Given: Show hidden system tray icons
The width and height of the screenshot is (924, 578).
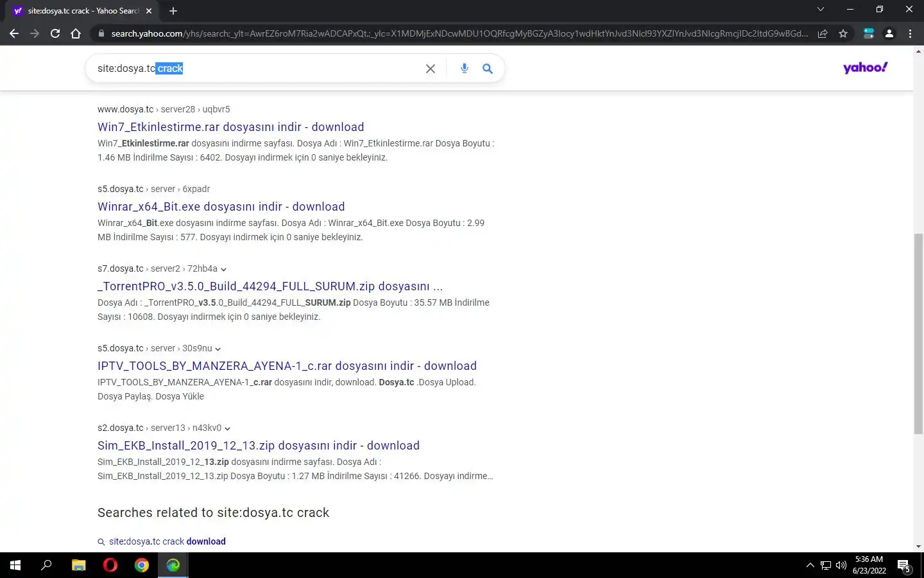Looking at the screenshot, I should (x=810, y=565).
